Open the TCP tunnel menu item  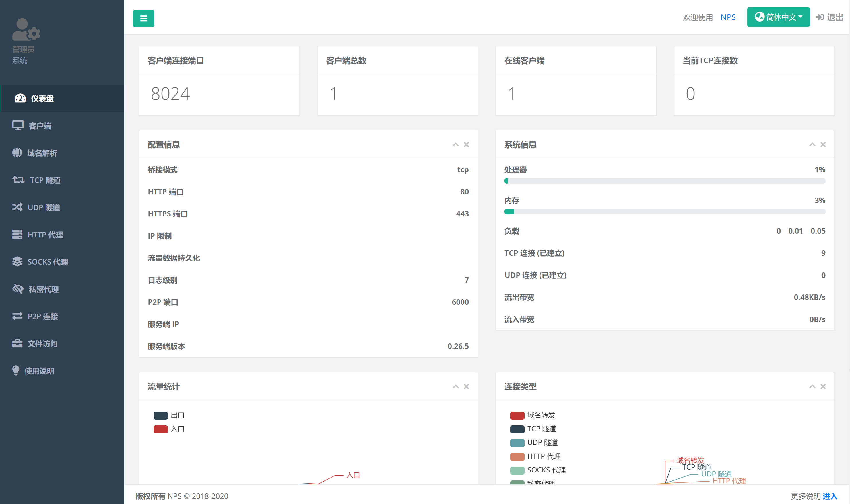tap(45, 180)
